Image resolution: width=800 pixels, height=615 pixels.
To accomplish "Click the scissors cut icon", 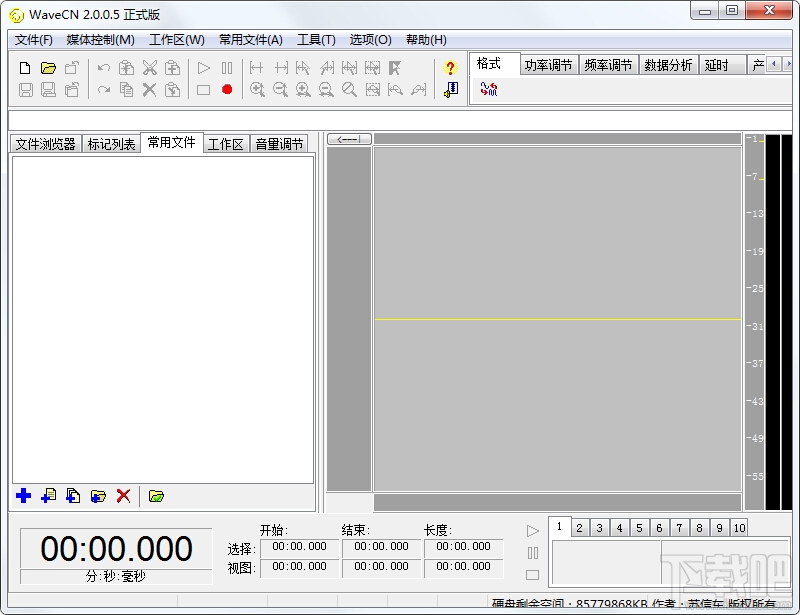I will [149, 68].
